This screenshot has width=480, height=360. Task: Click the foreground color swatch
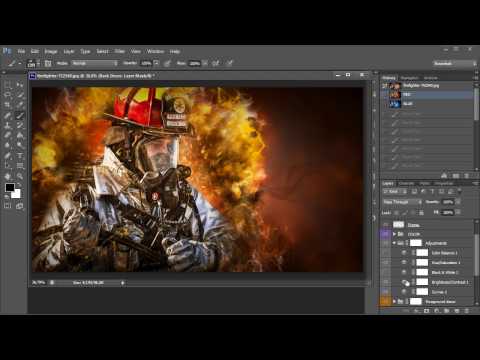tap(10, 187)
